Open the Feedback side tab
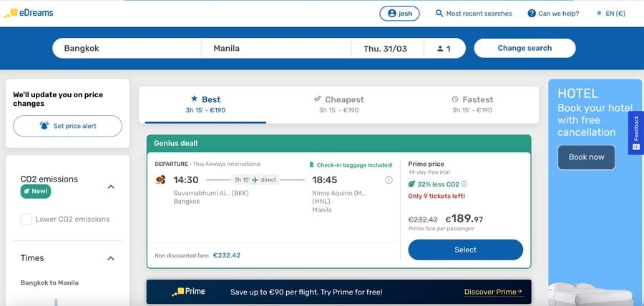The width and height of the screenshot is (644, 306). click(x=636, y=133)
